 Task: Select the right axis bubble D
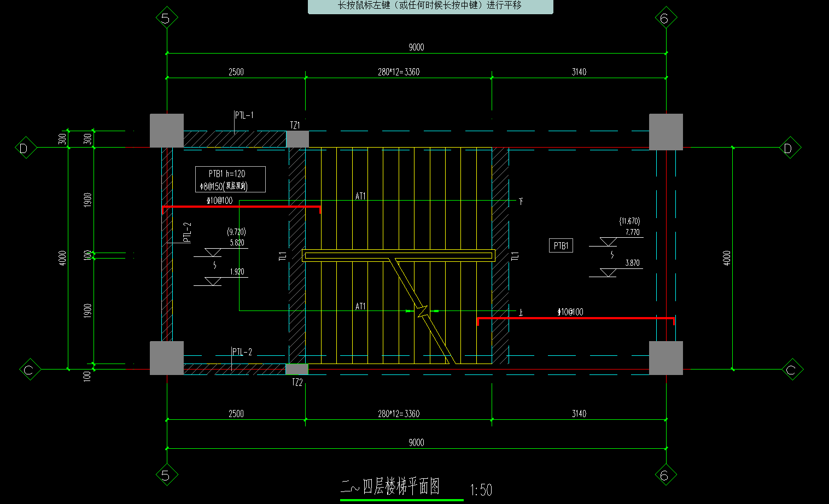click(x=790, y=148)
